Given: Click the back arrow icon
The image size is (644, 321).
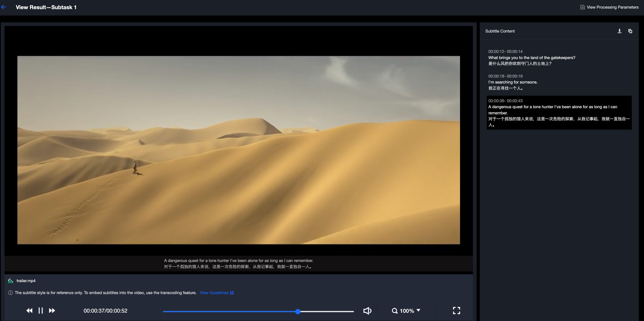Looking at the screenshot, I should (x=4, y=7).
